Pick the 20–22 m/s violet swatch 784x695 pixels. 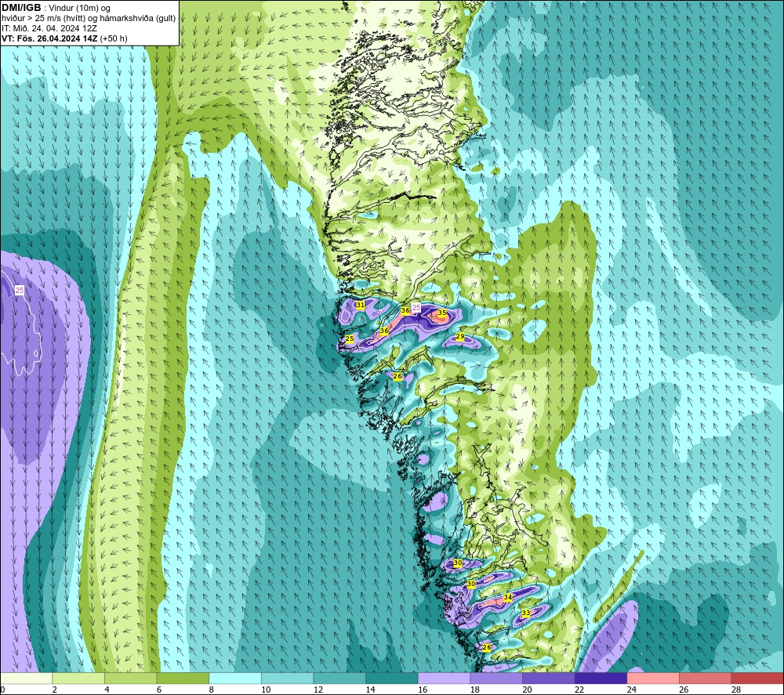click(549, 678)
